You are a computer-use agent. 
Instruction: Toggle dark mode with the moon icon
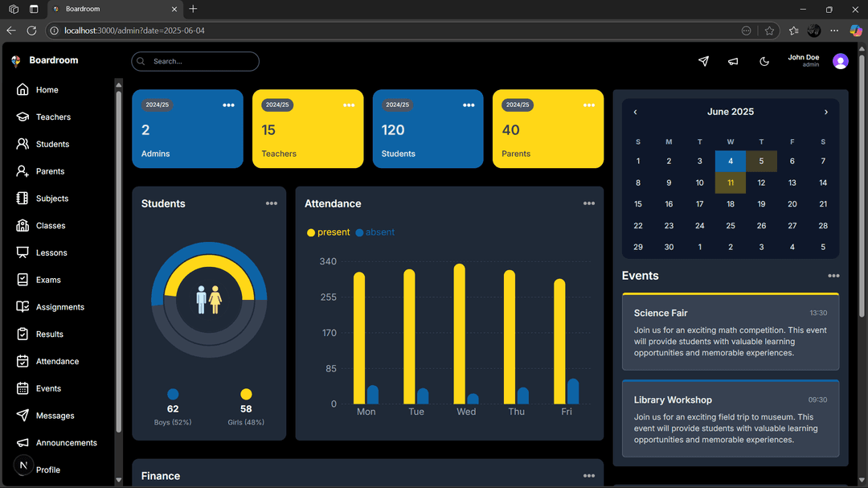point(764,61)
